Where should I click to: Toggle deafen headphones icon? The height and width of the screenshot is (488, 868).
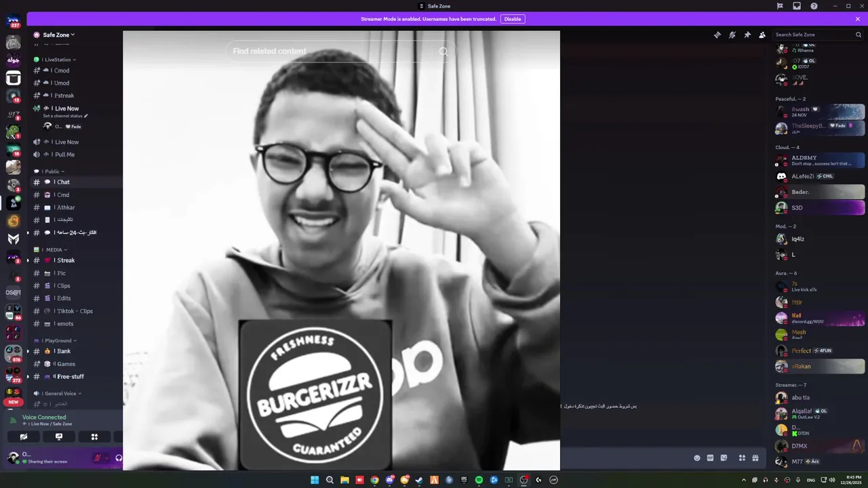pos(119,458)
